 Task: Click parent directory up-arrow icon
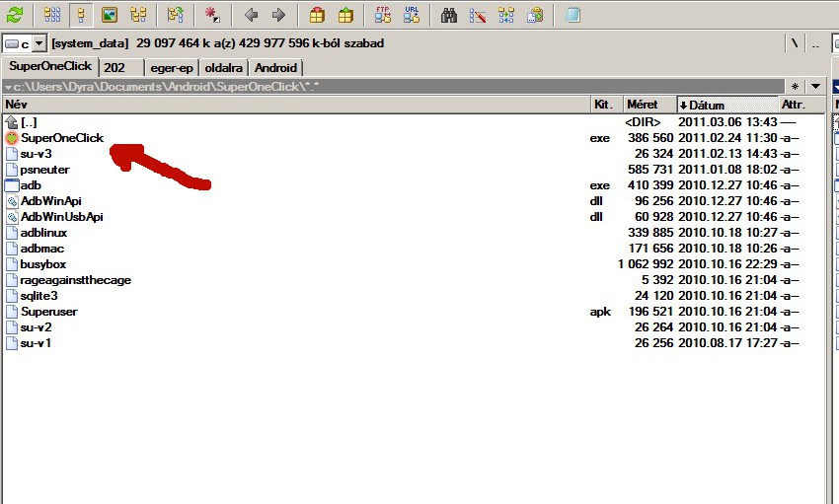click(x=11, y=122)
